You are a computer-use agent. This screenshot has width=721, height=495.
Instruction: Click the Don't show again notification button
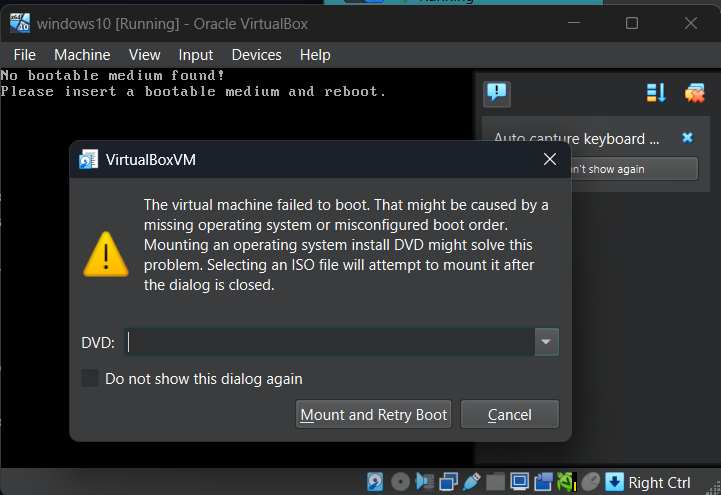(x=635, y=169)
